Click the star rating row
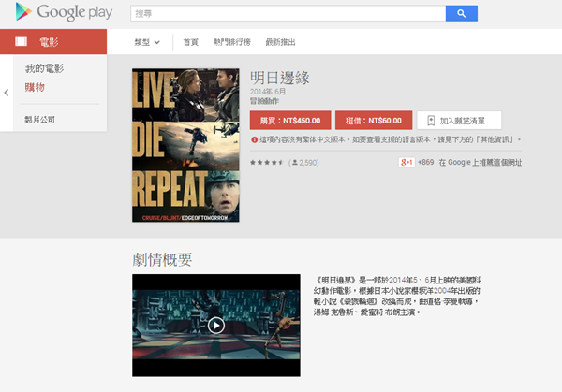This screenshot has height=392, width=562. click(267, 163)
